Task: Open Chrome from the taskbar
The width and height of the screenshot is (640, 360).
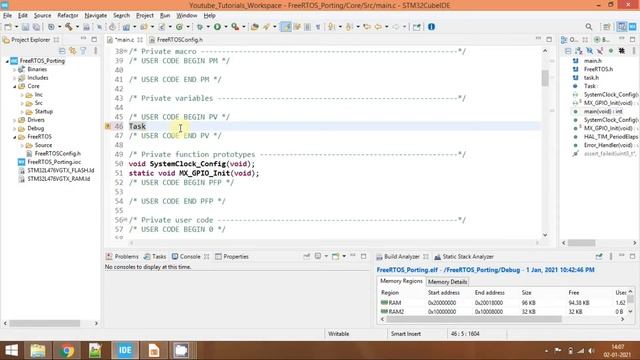Action: (67, 350)
